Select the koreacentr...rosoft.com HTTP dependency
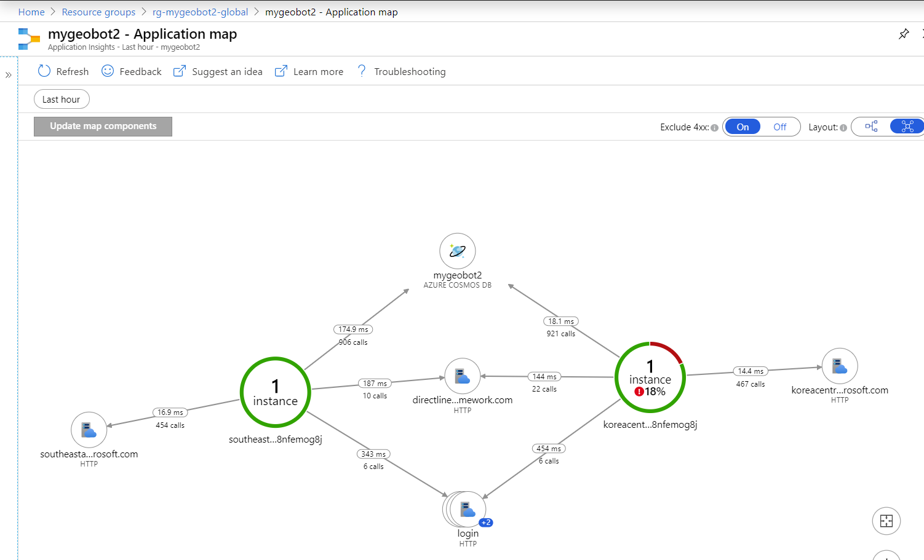The width and height of the screenshot is (924, 560). [x=840, y=365]
